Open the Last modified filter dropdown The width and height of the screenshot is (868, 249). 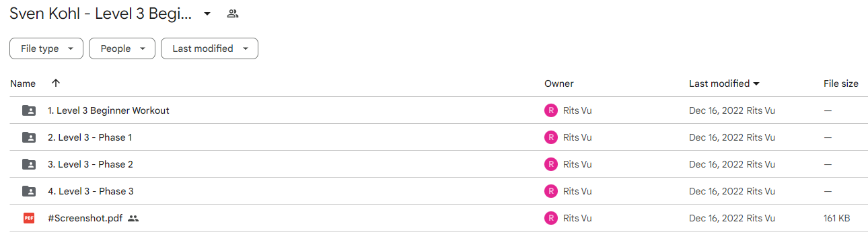coord(209,48)
